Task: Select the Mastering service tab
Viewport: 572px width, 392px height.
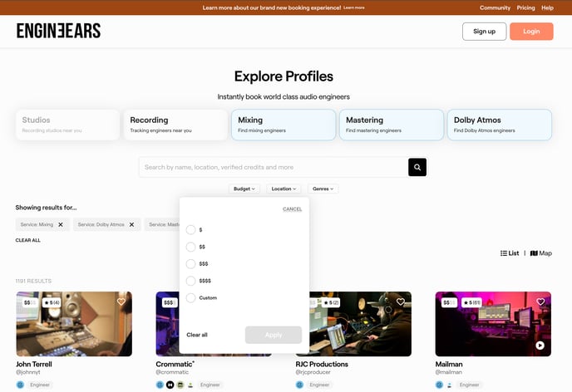Action: 391,125
